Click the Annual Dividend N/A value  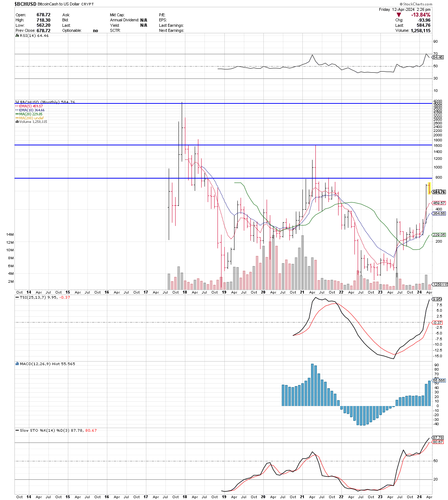coord(143,20)
